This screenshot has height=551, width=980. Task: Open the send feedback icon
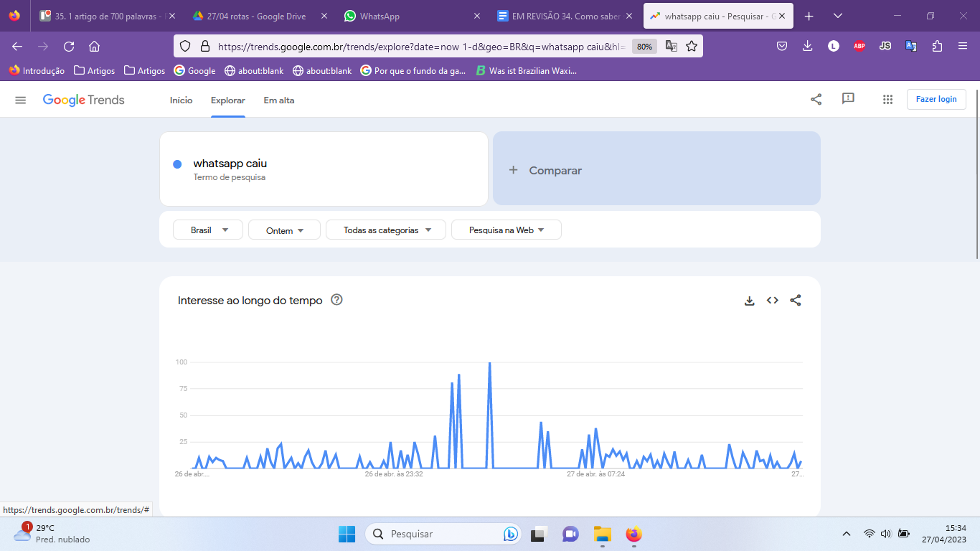(848, 99)
